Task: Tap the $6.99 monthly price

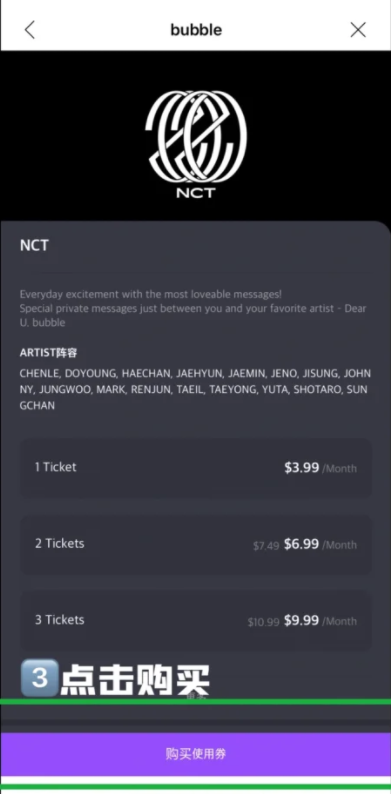Action: [301, 544]
